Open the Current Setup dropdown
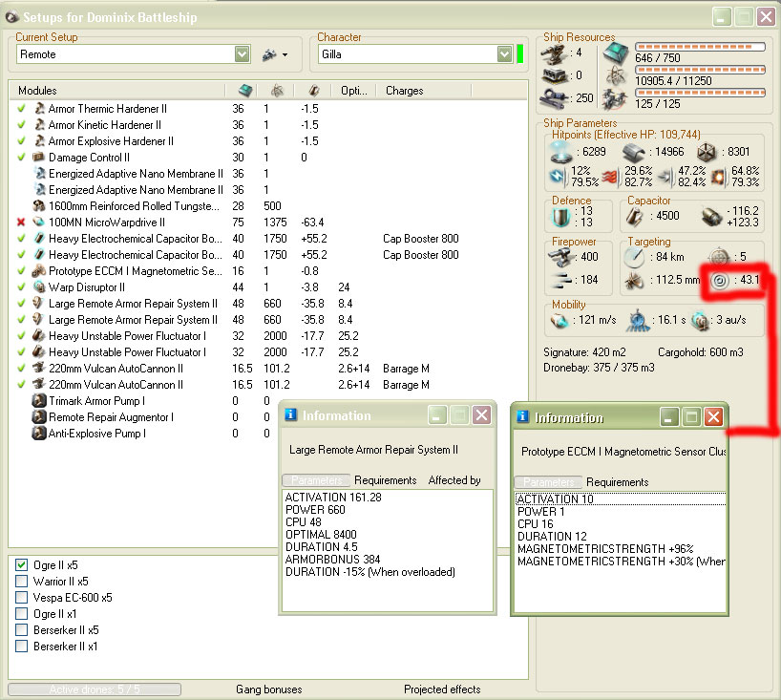This screenshot has height=700, width=781. [x=243, y=54]
